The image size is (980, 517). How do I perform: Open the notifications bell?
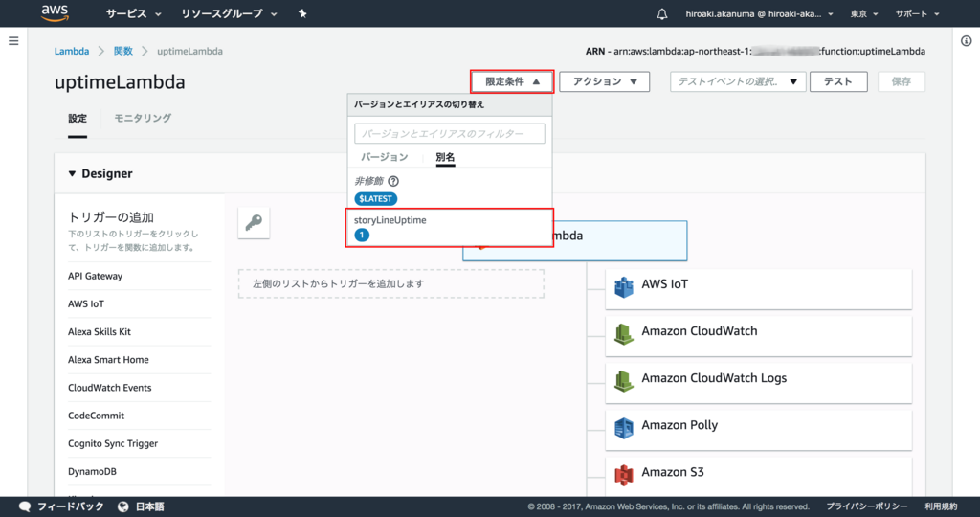[662, 13]
